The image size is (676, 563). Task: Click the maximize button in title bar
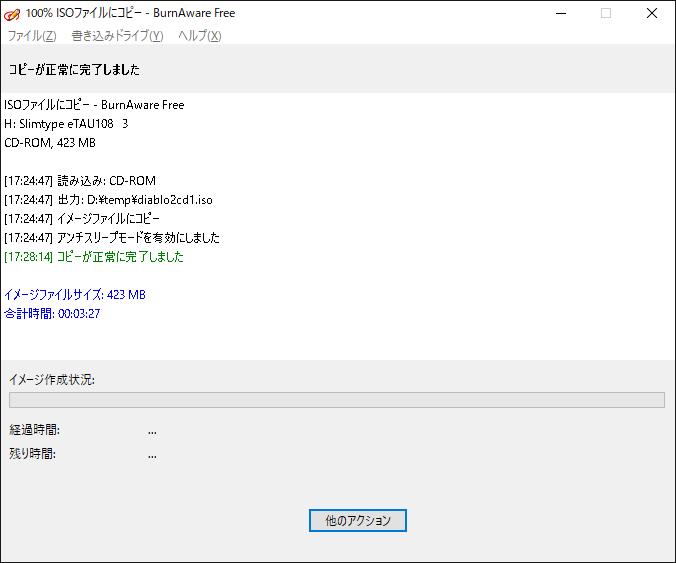point(606,13)
